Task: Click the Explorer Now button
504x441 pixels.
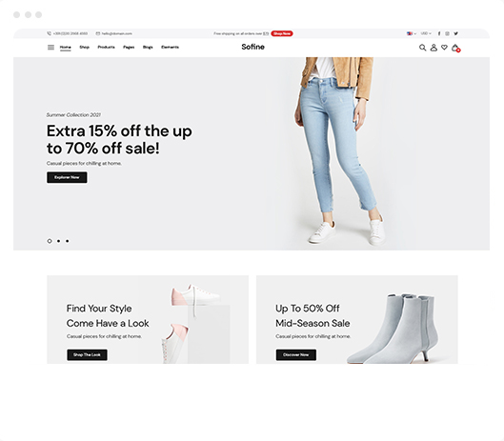Action: (67, 177)
